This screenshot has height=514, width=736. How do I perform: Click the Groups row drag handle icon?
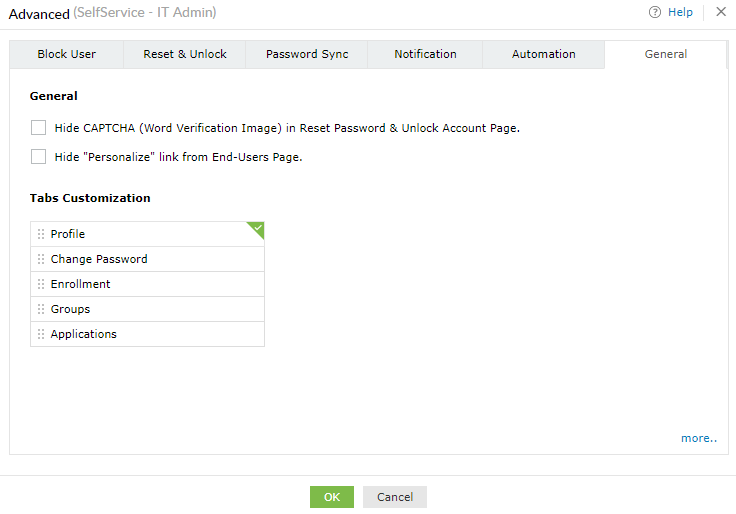coord(41,309)
